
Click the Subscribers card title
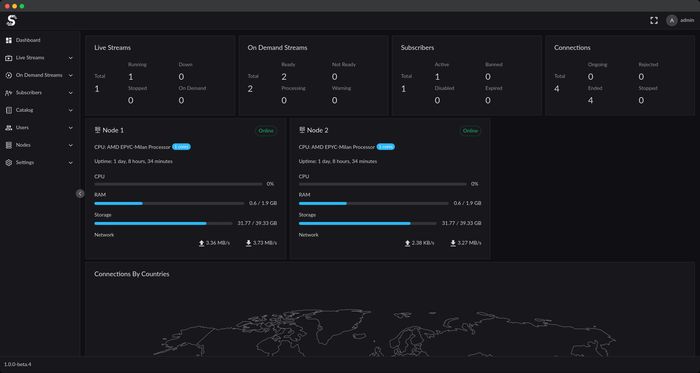[417, 48]
